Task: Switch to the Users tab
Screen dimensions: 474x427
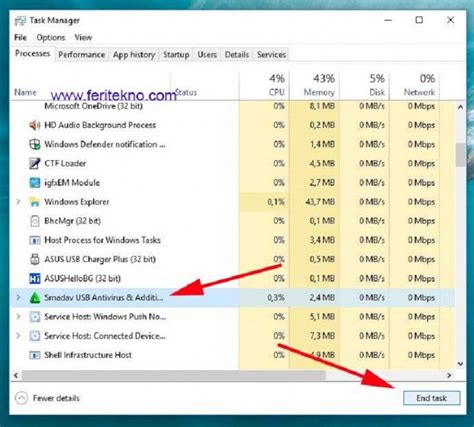Action: coord(207,55)
